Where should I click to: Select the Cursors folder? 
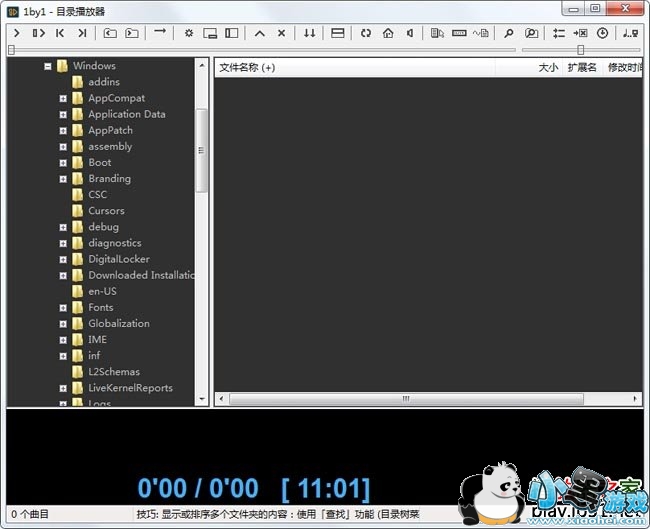pyautogui.click(x=106, y=211)
